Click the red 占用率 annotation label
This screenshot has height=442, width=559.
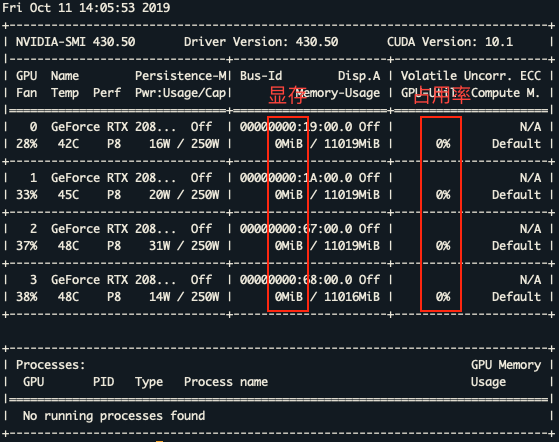point(442,96)
